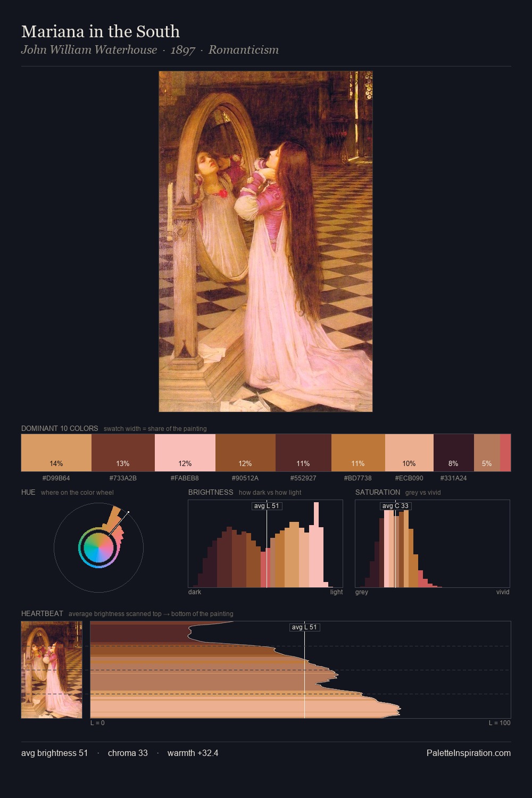Select the narrow red swatch at palette end
The width and height of the screenshot is (532, 798).
click(505, 453)
